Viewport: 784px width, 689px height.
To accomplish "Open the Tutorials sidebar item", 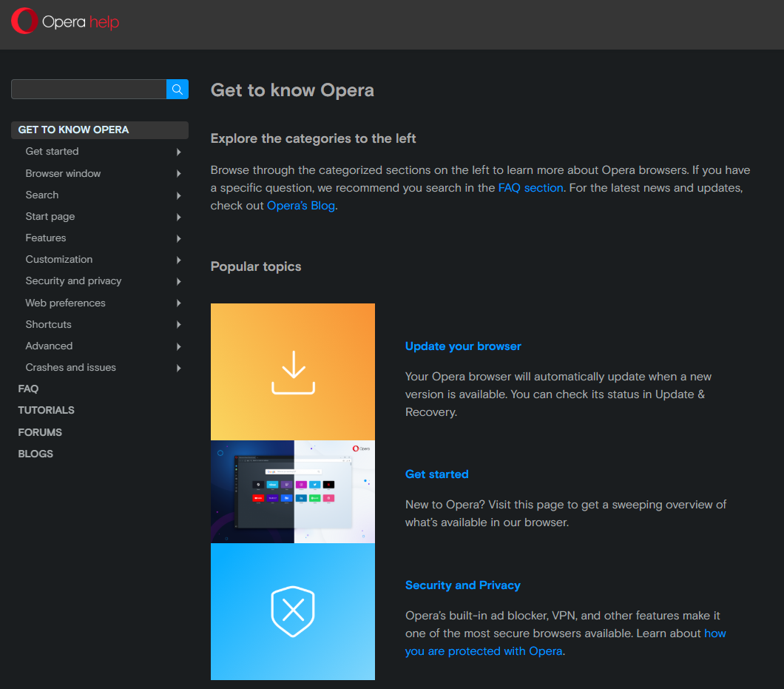I will [x=46, y=410].
